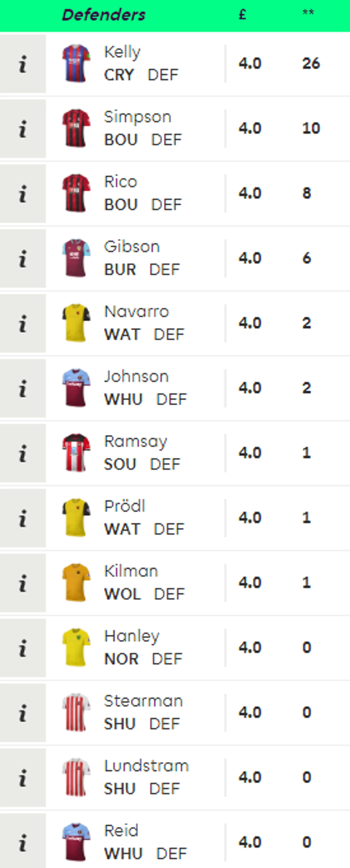Open Ramsay's info icon
Viewport: 350px width, 868px height.
tap(23, 453)
